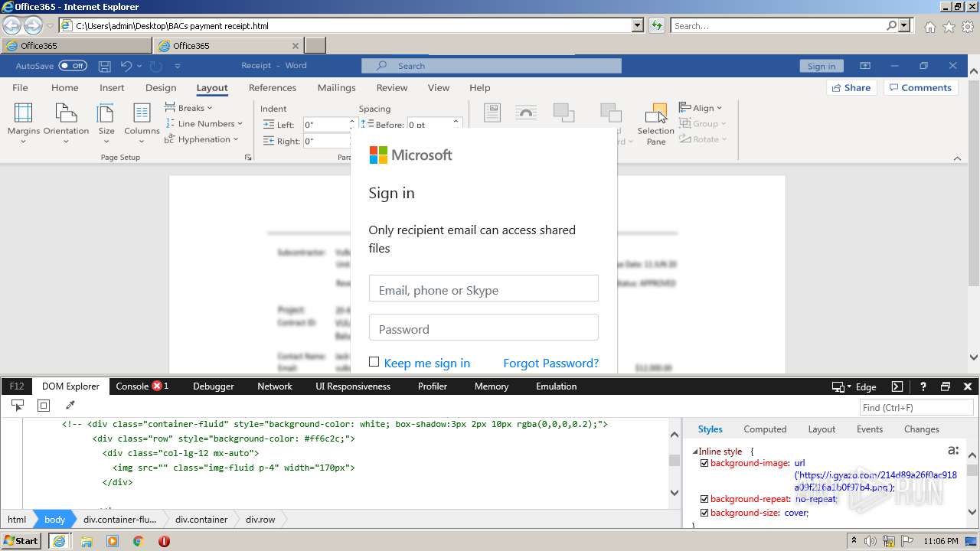
Task: Click the Ribbon Display Options icon
Action: (x=865, y=66)
